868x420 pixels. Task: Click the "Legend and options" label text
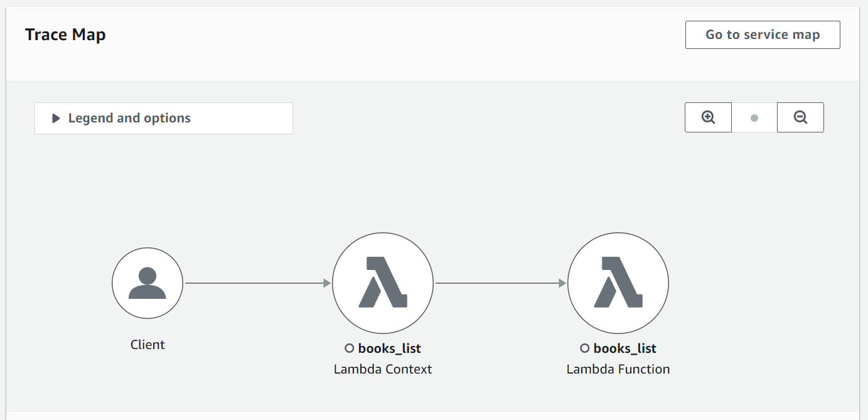click(x=129, y=118)
